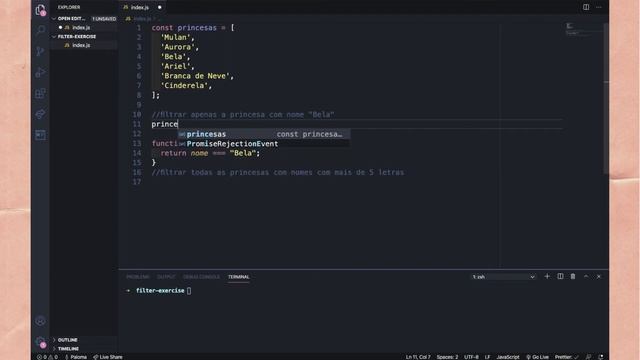Change encoding via UTF-8 status item

click(x=471, y=357)
